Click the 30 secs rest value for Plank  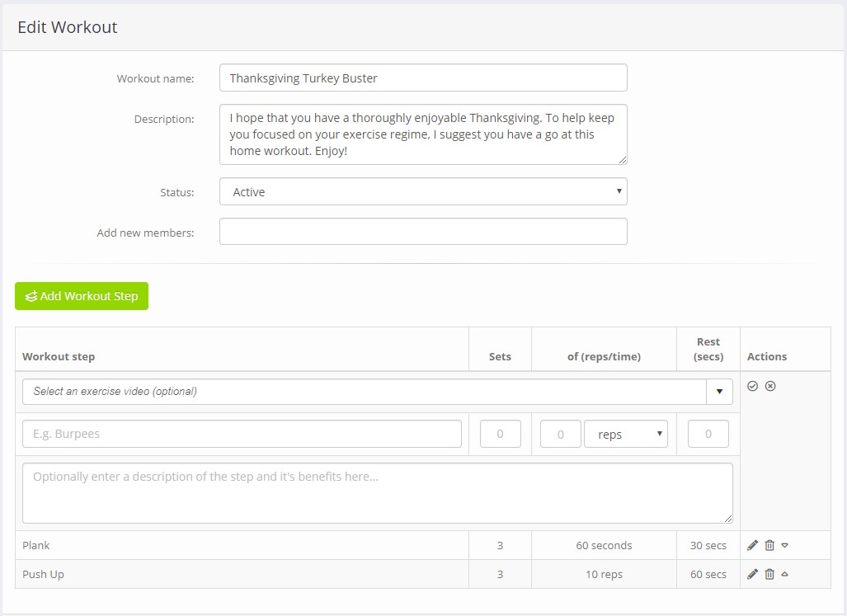point(708,545)
